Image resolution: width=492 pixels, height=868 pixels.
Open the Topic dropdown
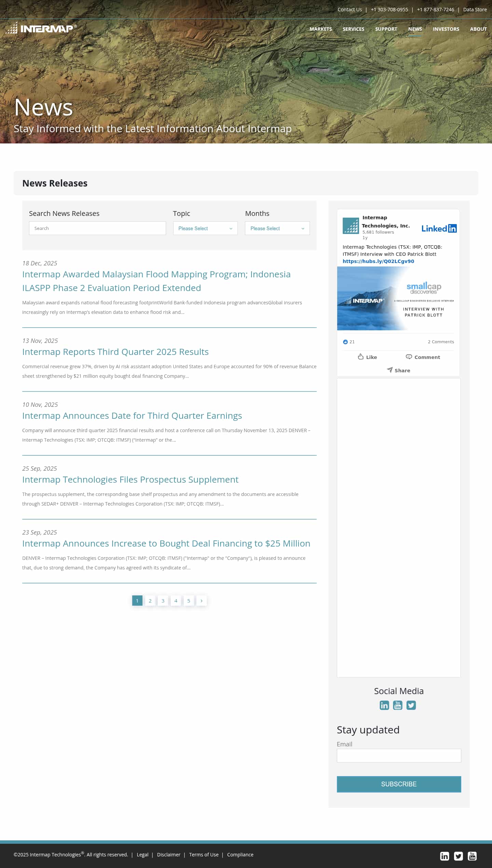click(x=205, y=228)
